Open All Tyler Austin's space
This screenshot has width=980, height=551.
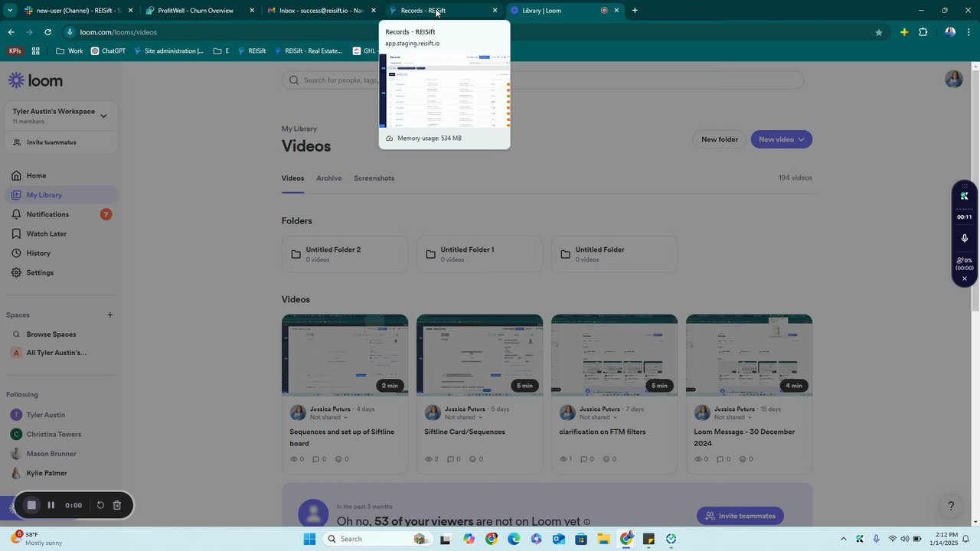[61, 353]
